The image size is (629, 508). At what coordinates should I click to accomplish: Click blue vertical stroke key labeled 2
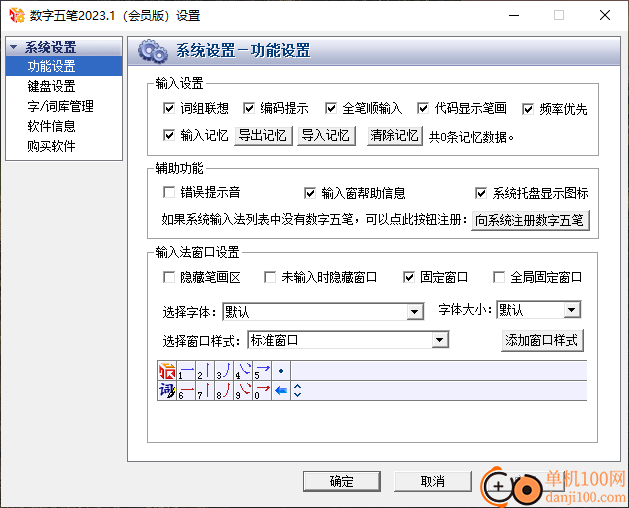[205, 371]
